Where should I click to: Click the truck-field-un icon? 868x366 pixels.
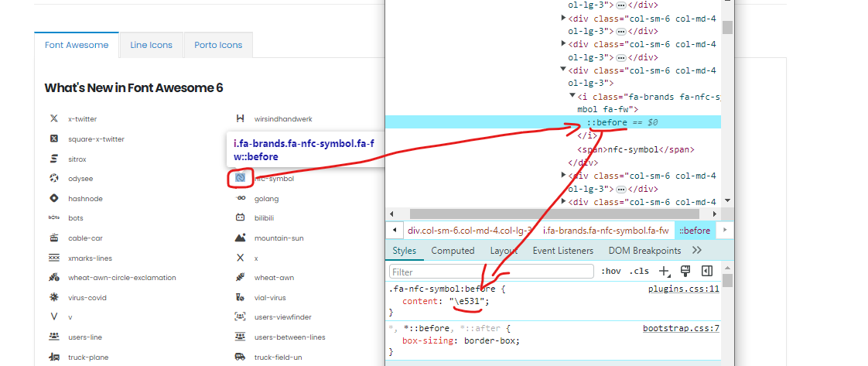tap(241, 357)
